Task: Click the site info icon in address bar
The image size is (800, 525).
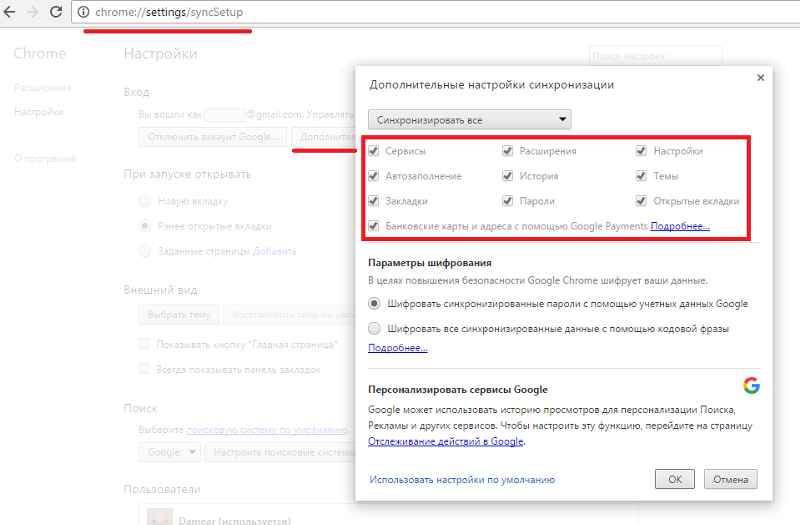Action: pyautogui.click(x=83, y=12)
